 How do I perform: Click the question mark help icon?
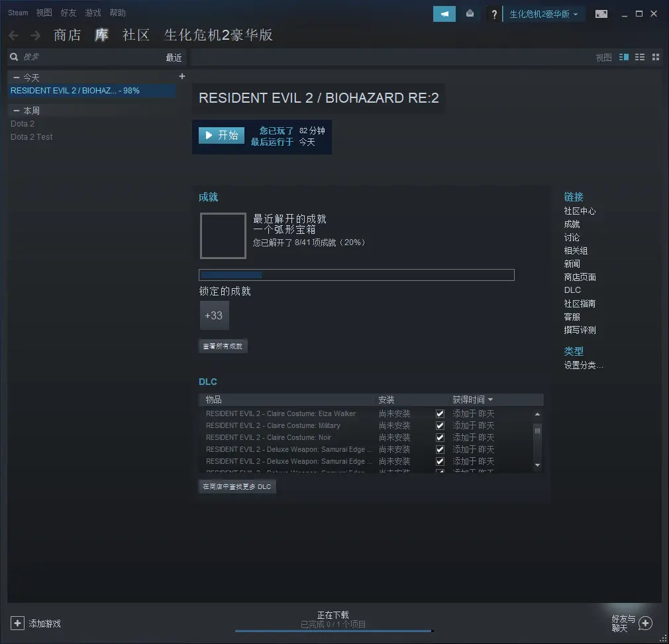click(494, 14)
